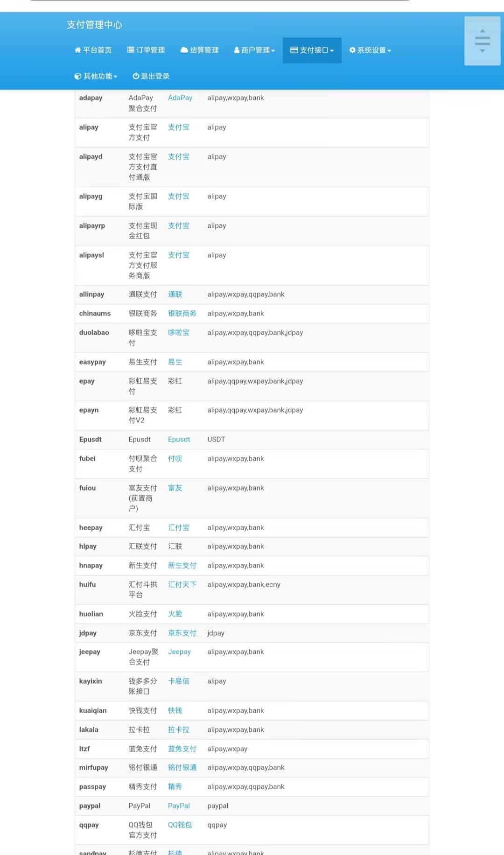Open the AdaPay link
Image resolution: width=504 pixels, height=855 pixels.
click(x=180, y=98)
